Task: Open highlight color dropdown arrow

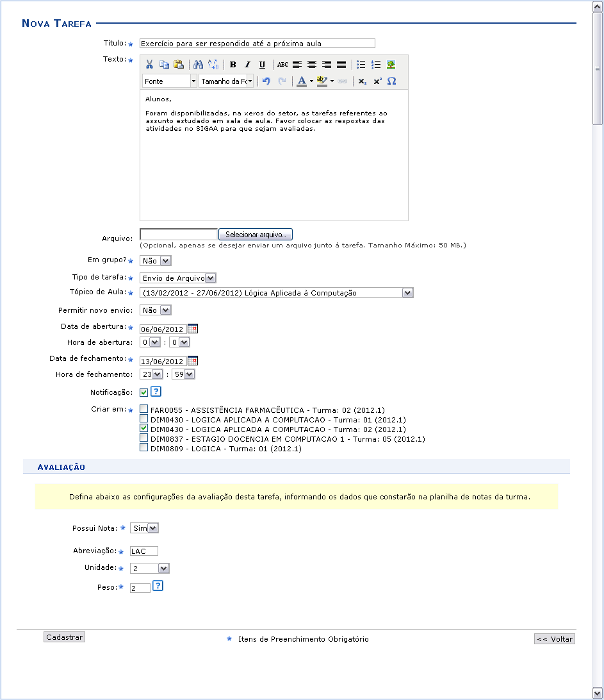Action: (x=332, y=81)
